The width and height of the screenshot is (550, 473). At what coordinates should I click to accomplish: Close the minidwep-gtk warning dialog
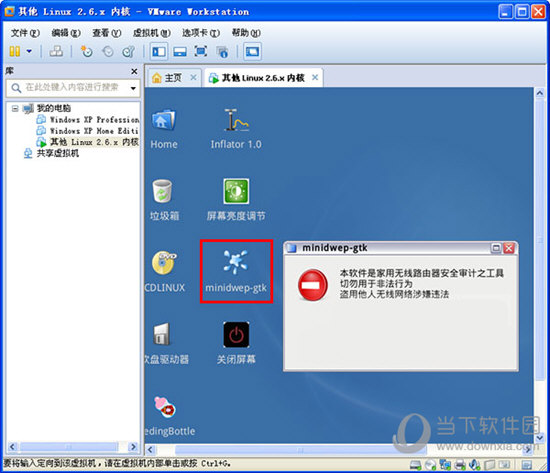pos(509,248)
